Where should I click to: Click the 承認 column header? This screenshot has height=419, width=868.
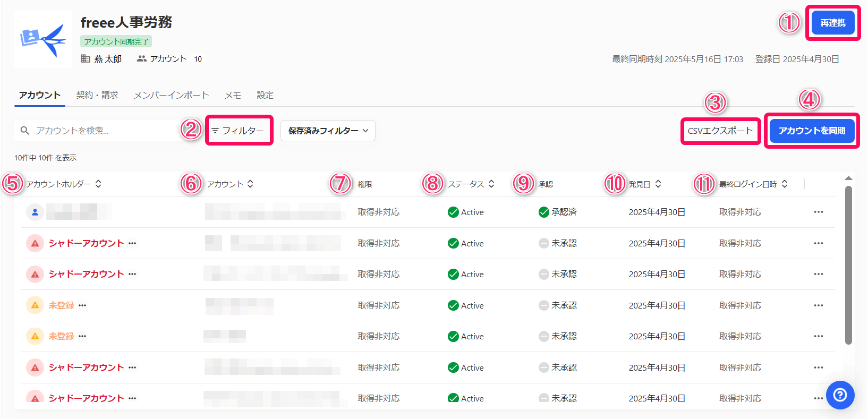click(546, 184)
